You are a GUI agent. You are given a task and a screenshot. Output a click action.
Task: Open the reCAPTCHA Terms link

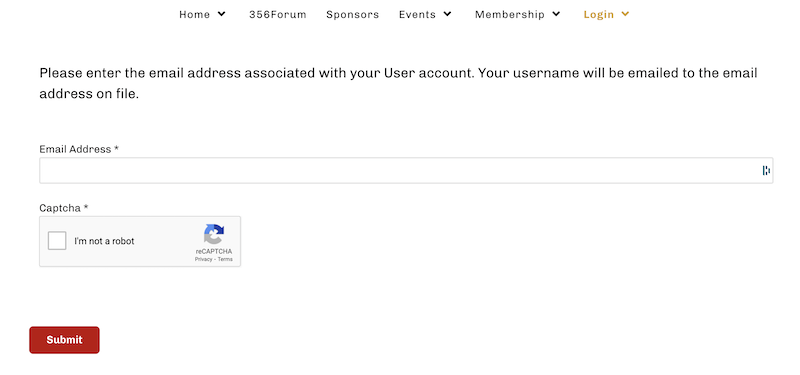(x=225, y=259)
